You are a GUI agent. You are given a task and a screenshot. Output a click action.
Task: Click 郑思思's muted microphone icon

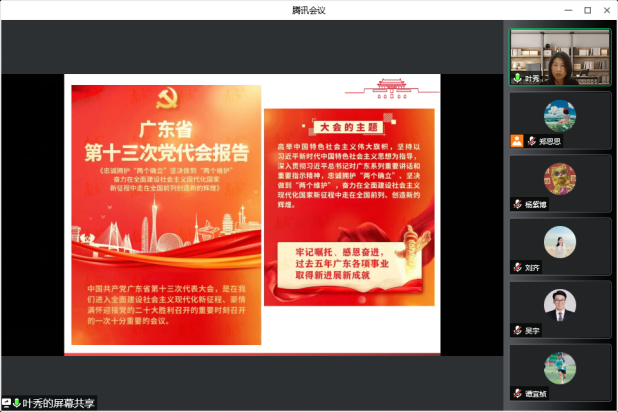(532, 141)
